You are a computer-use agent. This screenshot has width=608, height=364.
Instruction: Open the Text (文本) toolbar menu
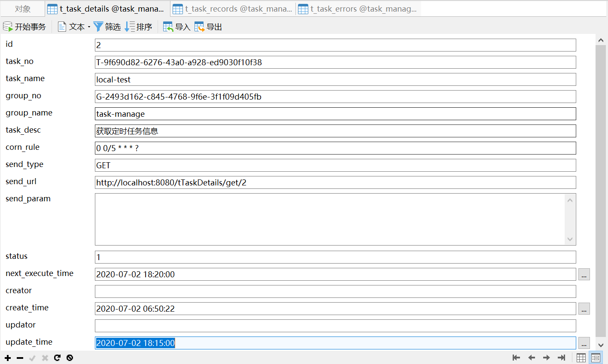coord(74,27)
